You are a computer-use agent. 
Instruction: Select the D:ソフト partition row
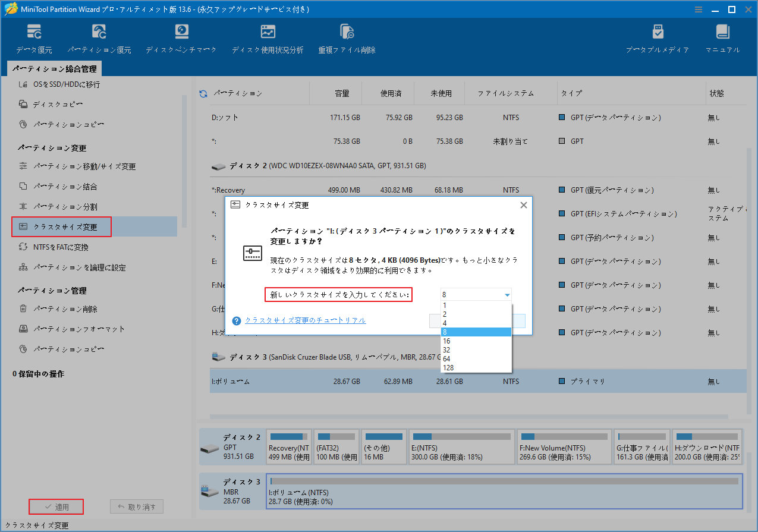click(479, 118)
